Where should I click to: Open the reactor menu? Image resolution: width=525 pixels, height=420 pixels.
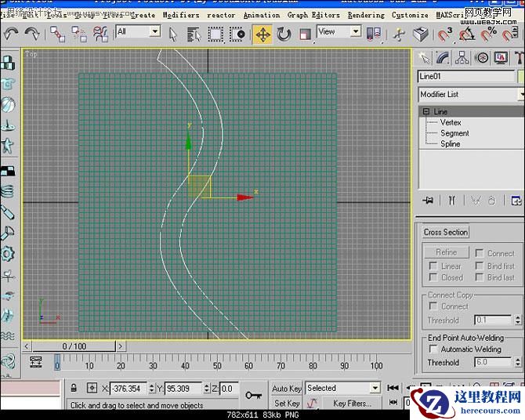(x=221, y=15)
